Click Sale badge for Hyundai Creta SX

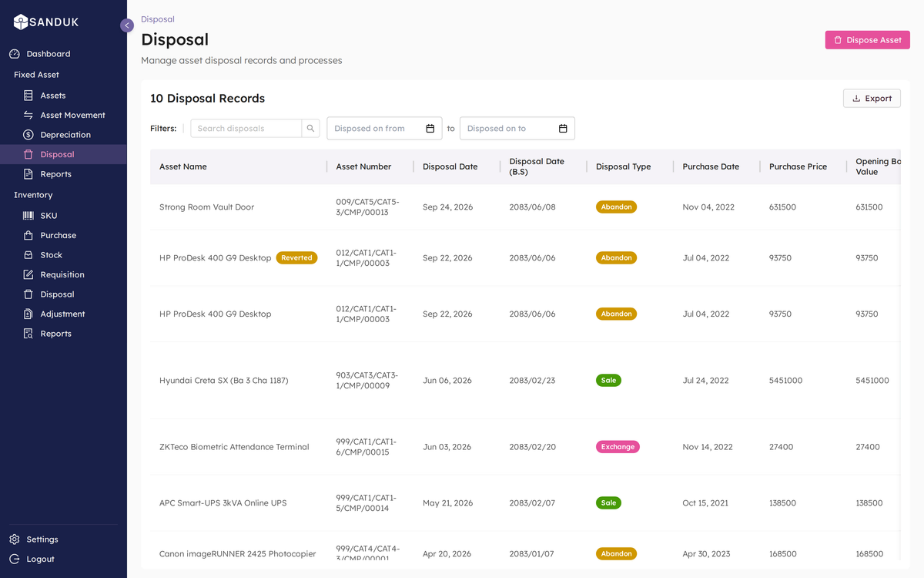pyautogui.click(x=608, y=381)
